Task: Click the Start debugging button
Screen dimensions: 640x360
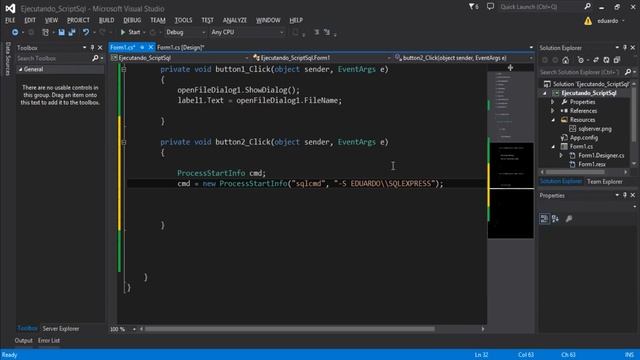Action: click(x=130, y=32)
